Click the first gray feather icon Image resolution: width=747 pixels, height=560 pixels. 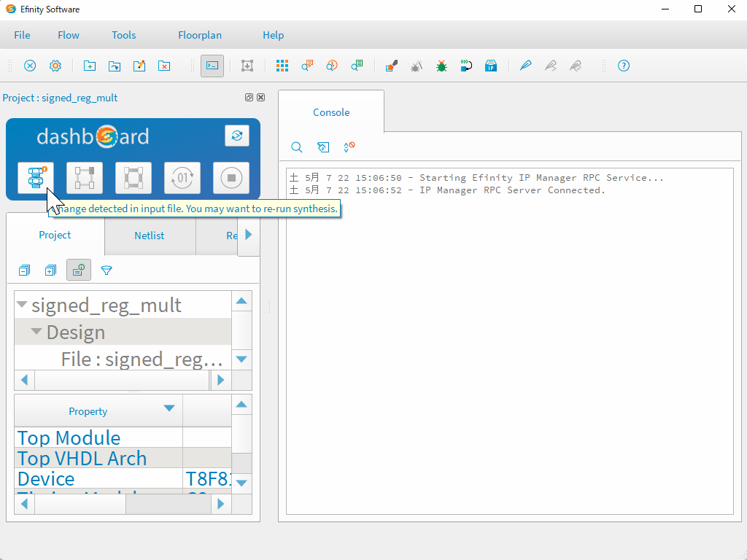(551, 66)
